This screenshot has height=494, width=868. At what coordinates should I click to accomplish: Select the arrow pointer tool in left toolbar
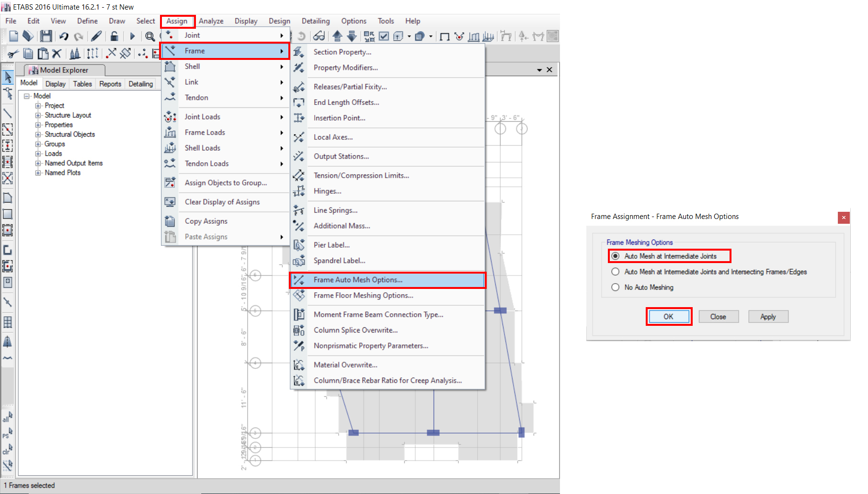click(8, 77)
